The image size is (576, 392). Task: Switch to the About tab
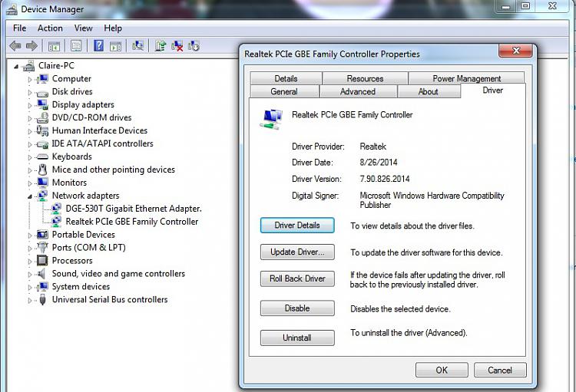tap(429, 91)
